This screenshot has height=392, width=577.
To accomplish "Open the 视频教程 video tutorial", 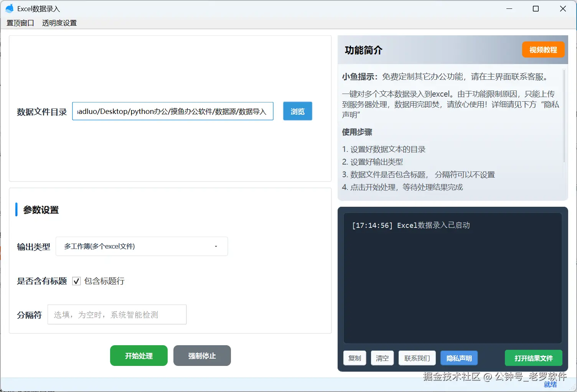I will pyautogui.click(x=543, y=50).
